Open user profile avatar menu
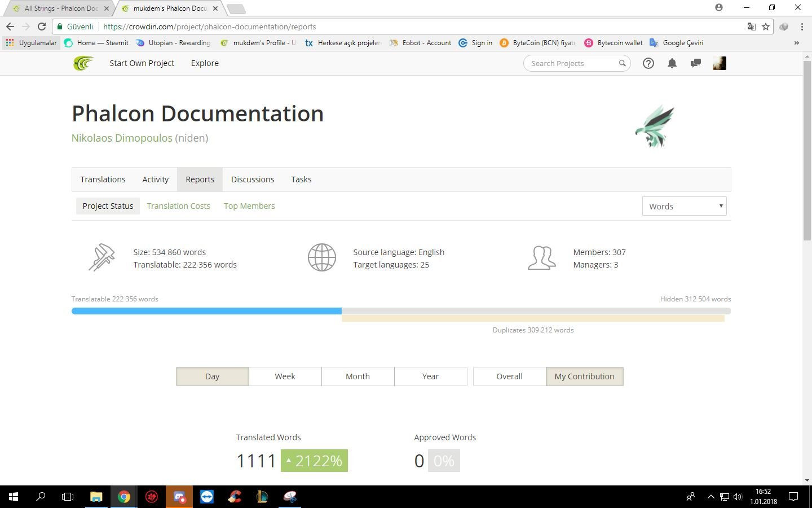 [719, 63]
